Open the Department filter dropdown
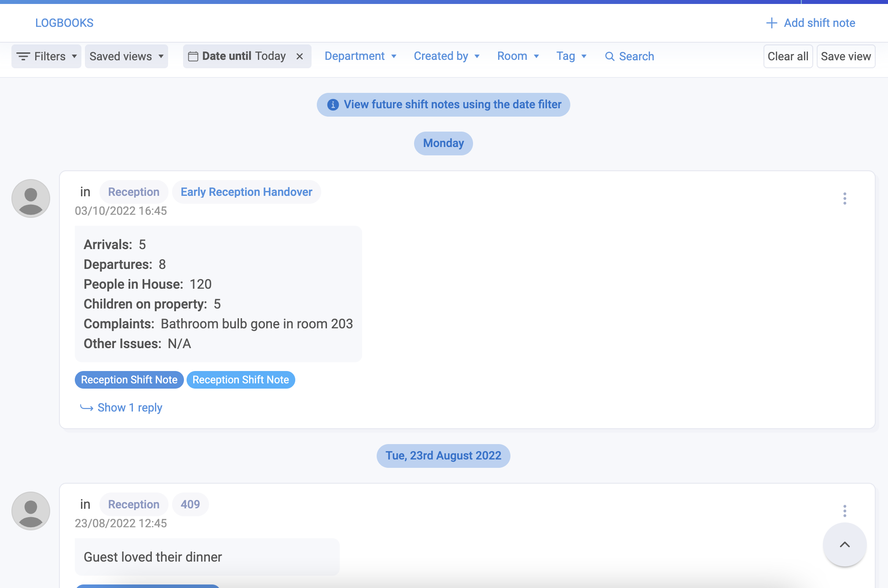This screenshot has width=888, height=588. click(360, 56)
